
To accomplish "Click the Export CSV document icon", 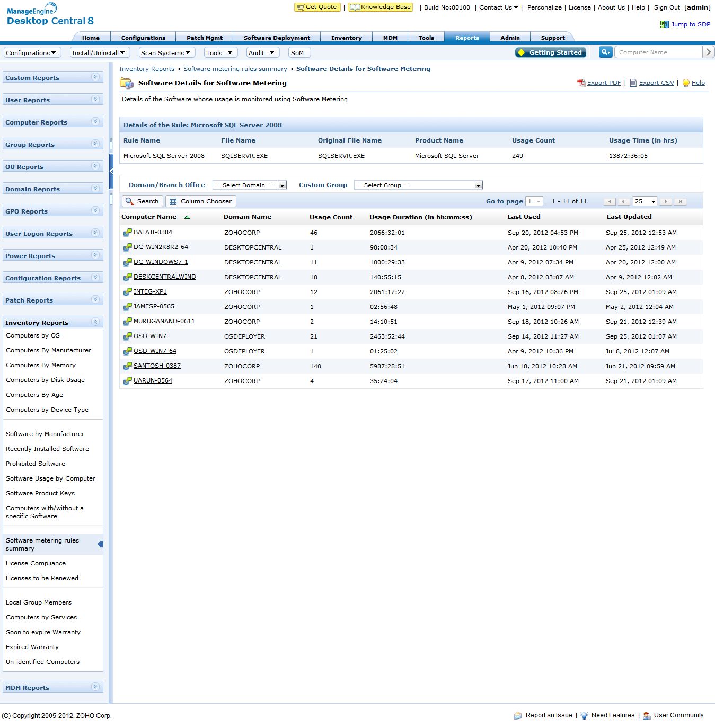I will (x=633, y=83).
